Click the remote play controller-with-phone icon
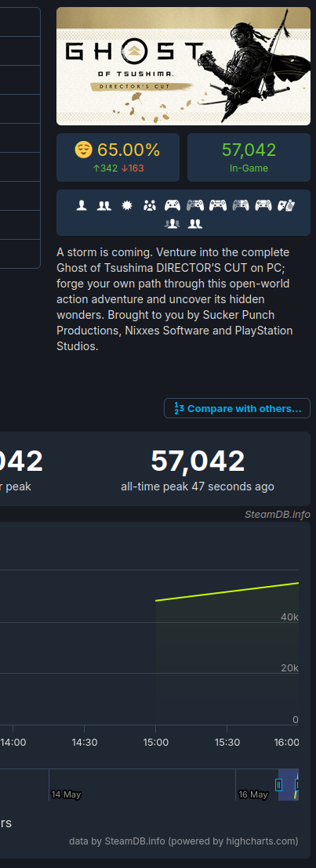This screenshot has height=868, width=316. click(286, 206)
